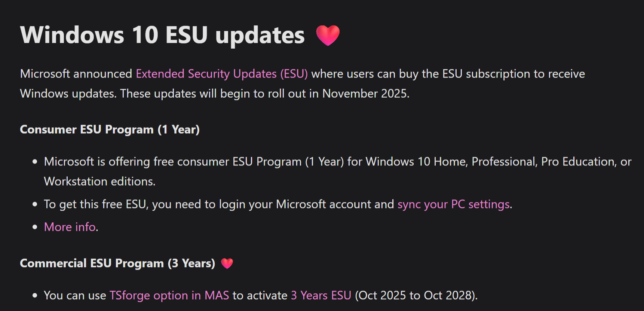Image resolution: width=644 pixels, height=311 pixels.
Task: Click the large heart emoji beside the title
Action: [328, 35]
